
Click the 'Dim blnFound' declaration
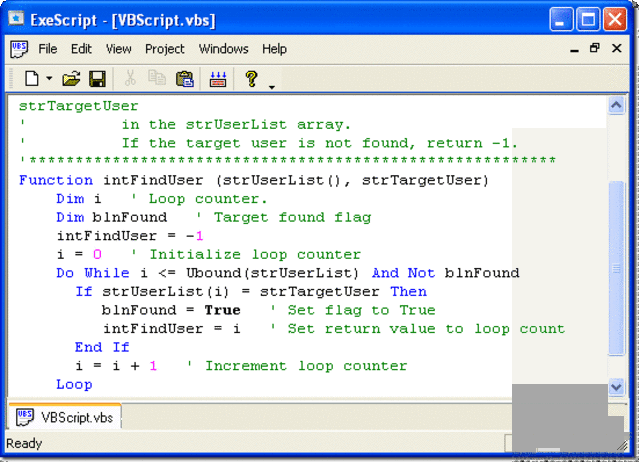[x=111, y=217]
